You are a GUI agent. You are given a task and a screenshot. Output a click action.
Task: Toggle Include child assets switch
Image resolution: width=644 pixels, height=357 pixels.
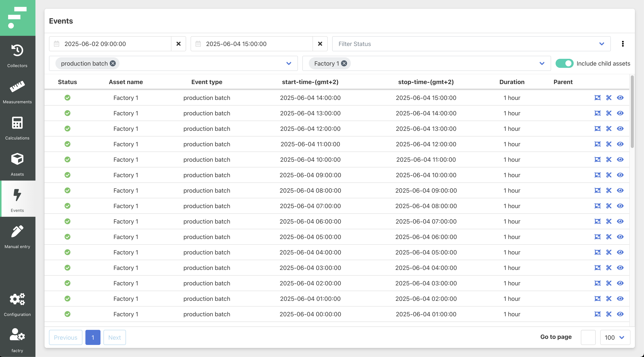[564, 64]
